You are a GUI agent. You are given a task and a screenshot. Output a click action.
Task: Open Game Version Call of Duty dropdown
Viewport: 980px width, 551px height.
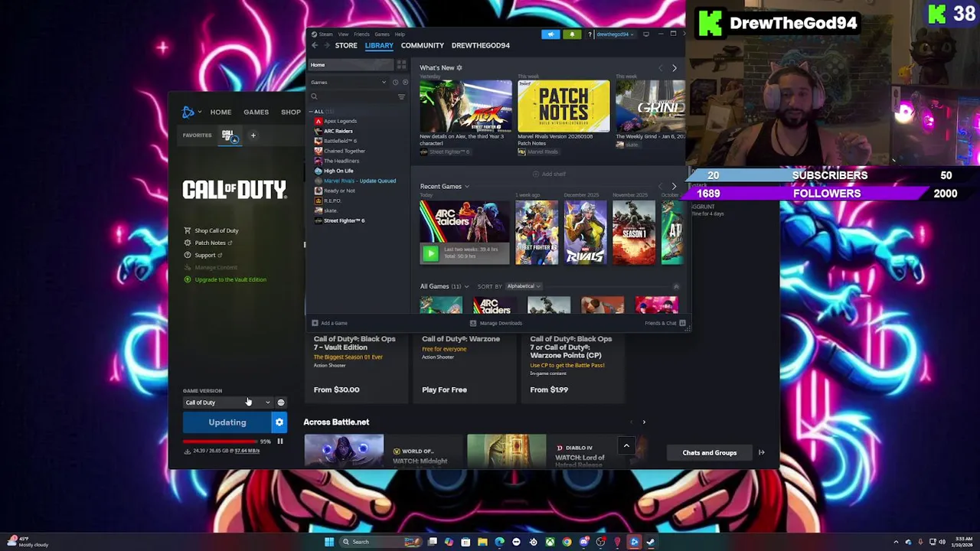[227, 403]
